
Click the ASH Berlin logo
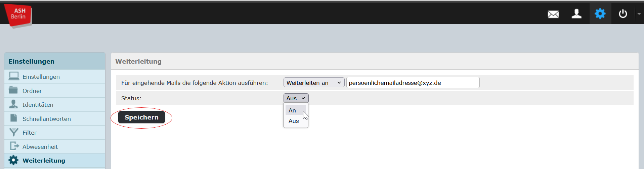point(18,15)
